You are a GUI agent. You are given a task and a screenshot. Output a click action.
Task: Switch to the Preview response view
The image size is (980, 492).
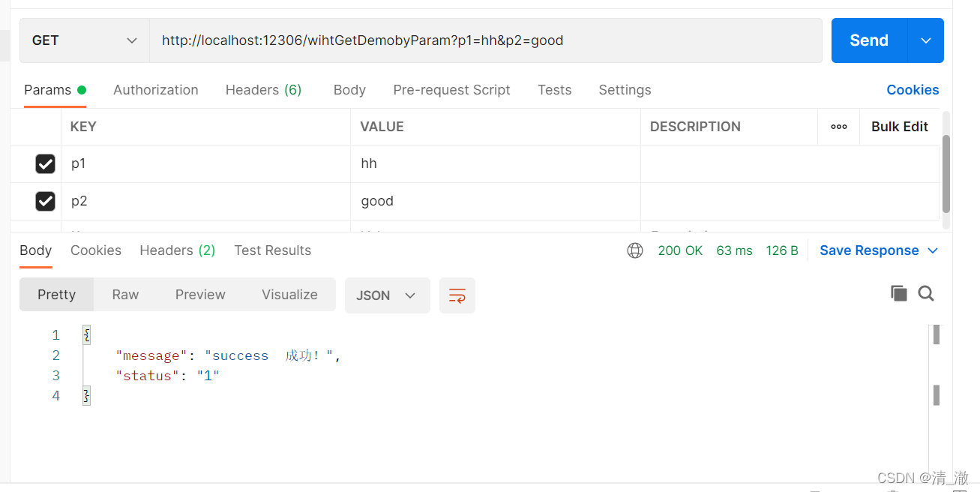tap(199, 294)
